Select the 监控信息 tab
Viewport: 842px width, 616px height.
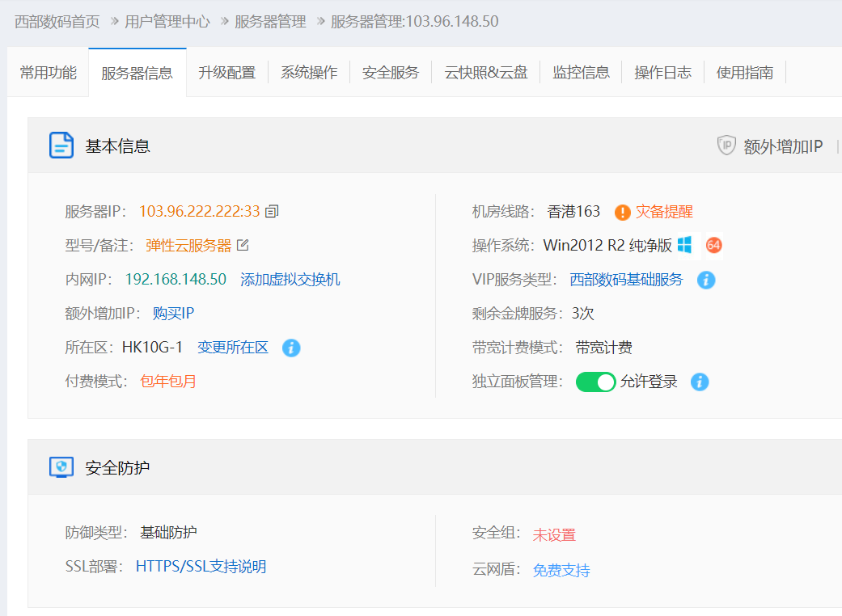(581, 73)
